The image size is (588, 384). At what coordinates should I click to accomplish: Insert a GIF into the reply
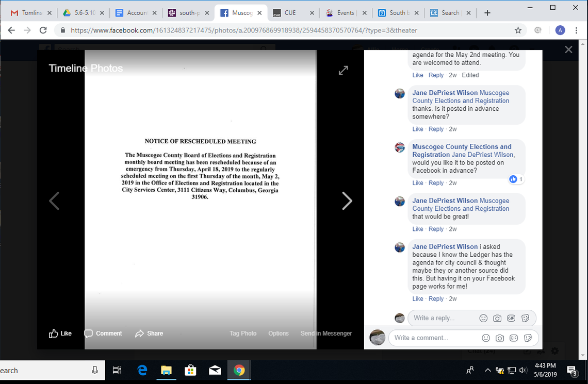511,318
